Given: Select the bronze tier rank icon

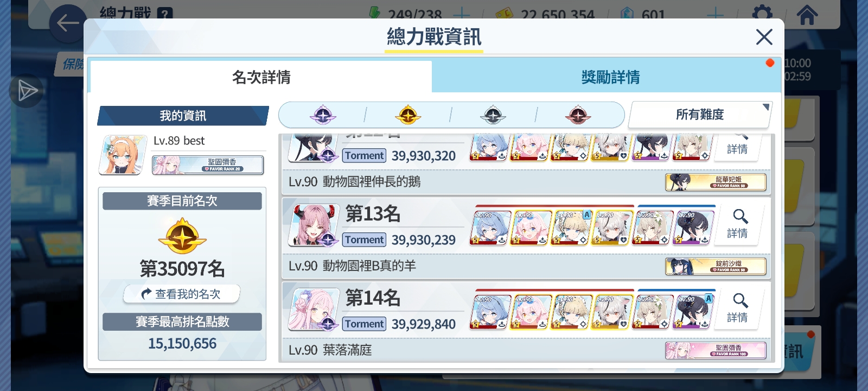Looking at the screenshot, I should pos(578,115).
